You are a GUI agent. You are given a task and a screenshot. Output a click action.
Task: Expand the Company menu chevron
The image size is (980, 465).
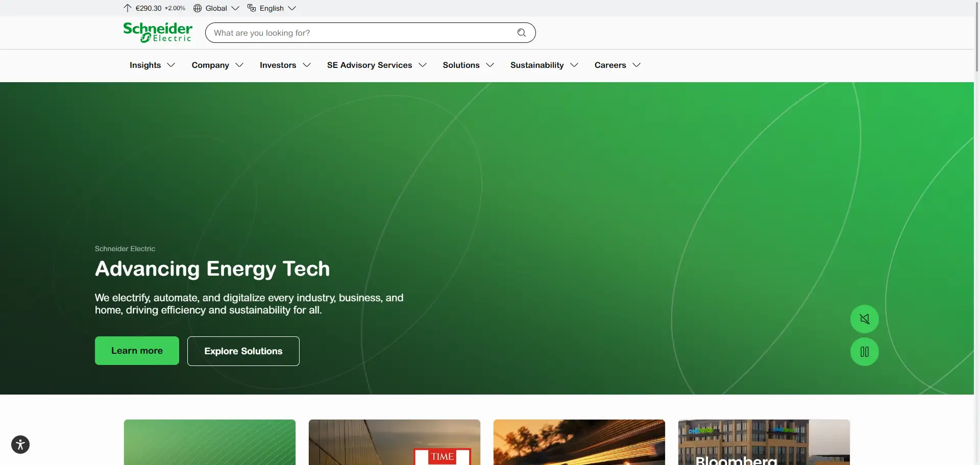click(x=239, y=65)
